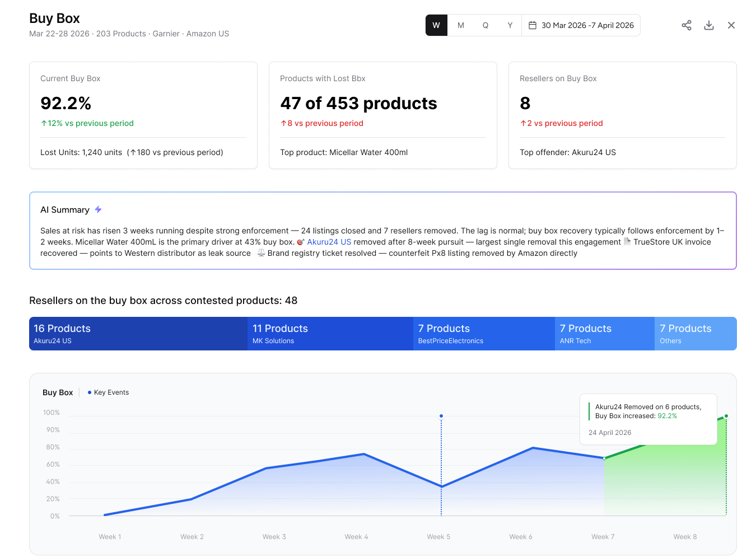Toggle the Key Events legend item
Image resolution: width=756 pixels, height=557 pixels.
(x=108, y=392)
